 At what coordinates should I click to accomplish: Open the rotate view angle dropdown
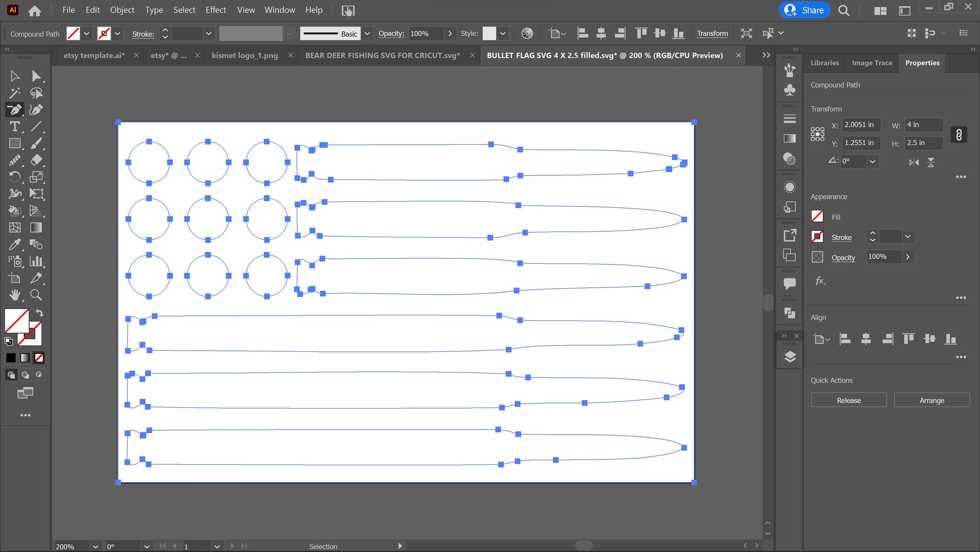(x=147, y=546)
